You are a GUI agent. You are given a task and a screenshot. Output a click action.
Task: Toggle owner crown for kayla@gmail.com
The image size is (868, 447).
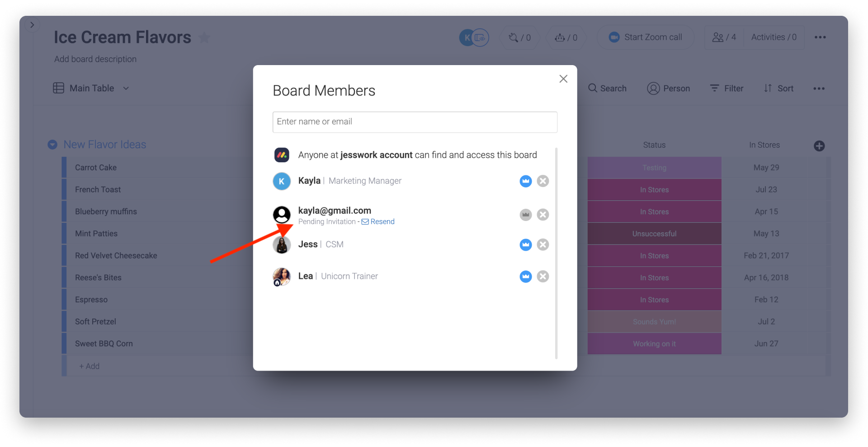525,215
